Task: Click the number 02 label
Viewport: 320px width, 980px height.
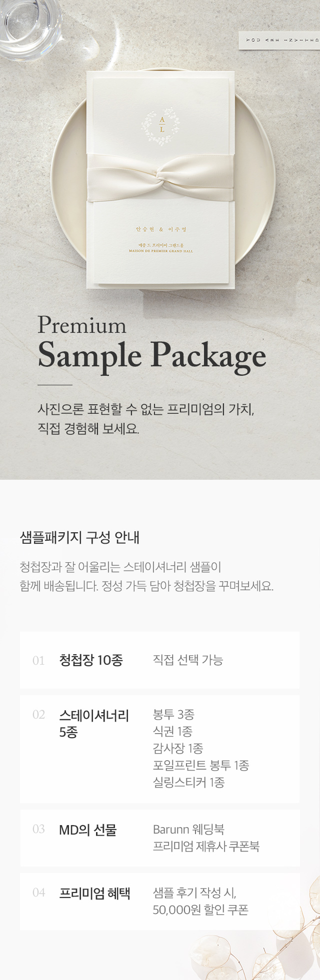Action: click(x=38, y=715)
